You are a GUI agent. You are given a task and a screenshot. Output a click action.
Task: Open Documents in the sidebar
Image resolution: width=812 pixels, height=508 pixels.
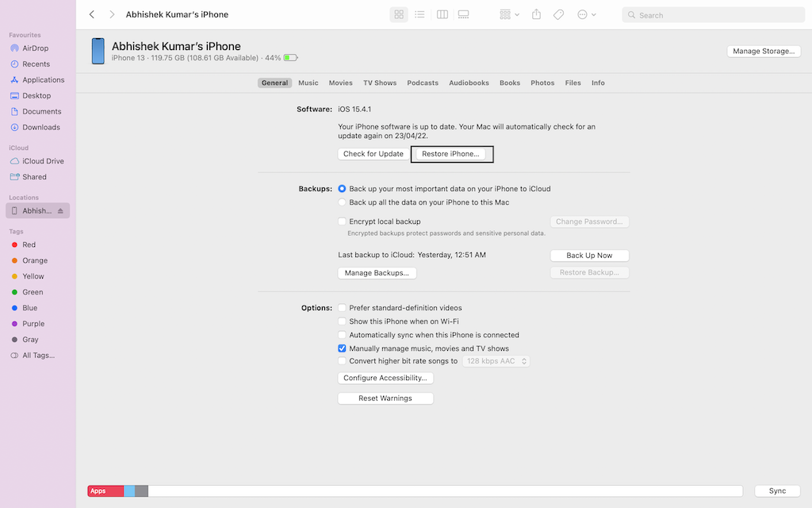(41, 111)
